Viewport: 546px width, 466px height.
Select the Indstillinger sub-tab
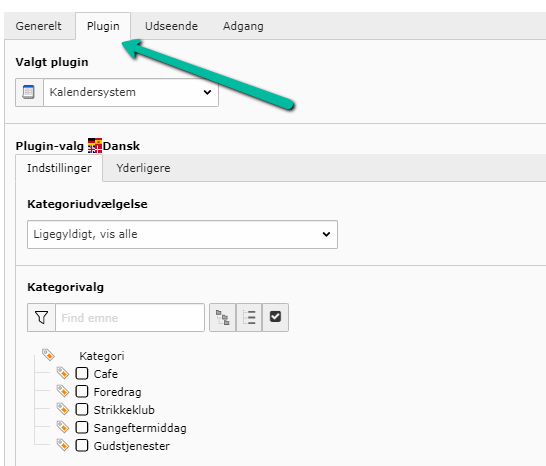[59, 168]
